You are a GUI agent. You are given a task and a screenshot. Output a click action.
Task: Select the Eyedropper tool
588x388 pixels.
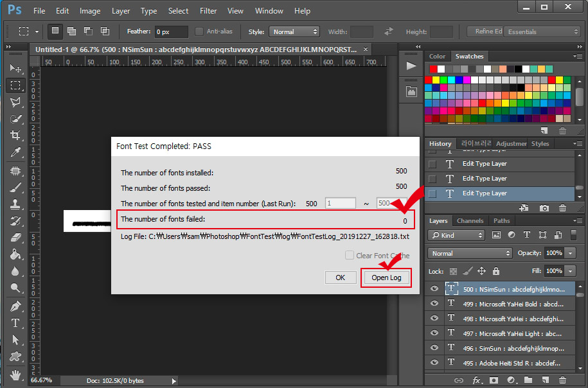[15, 152]
